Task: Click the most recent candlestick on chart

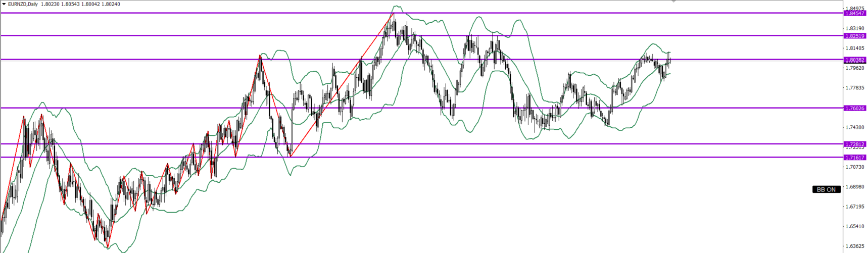Action: coord(670,60)
